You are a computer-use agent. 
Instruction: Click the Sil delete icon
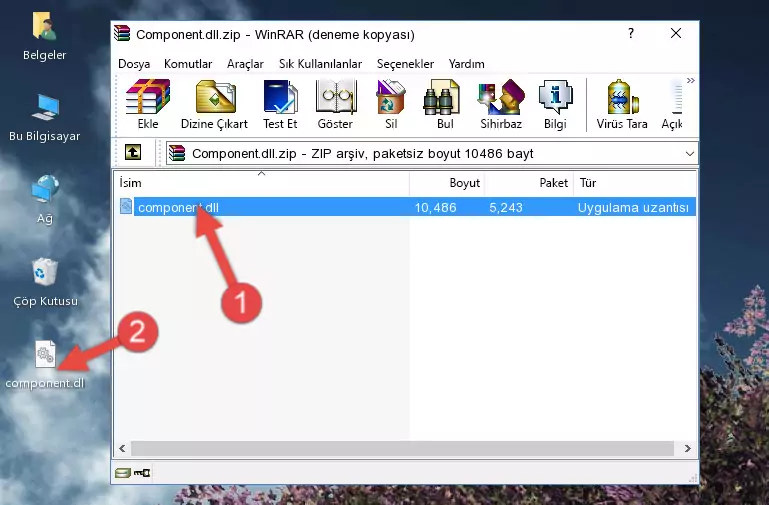[x=391, y=104]
